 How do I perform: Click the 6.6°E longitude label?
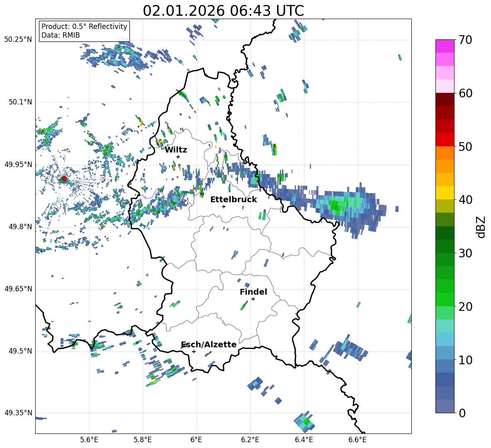point(357,440)
